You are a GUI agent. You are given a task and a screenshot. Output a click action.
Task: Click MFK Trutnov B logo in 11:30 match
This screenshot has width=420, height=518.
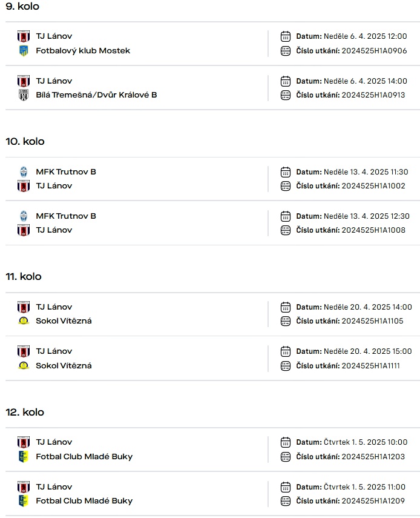(24, 172)
